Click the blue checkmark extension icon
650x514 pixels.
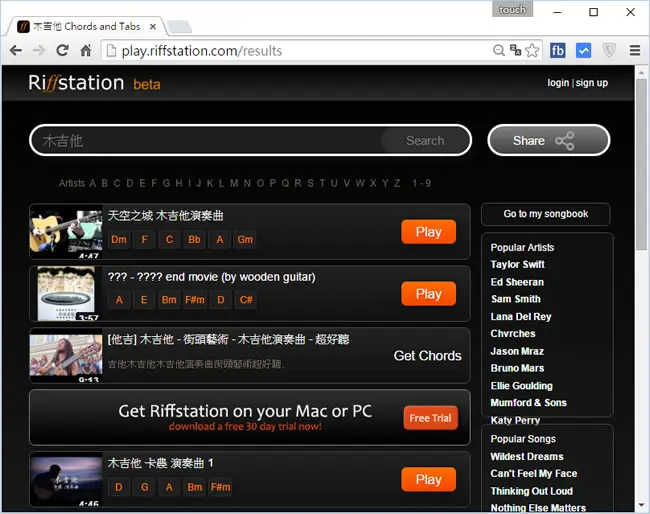pos(583,51)
